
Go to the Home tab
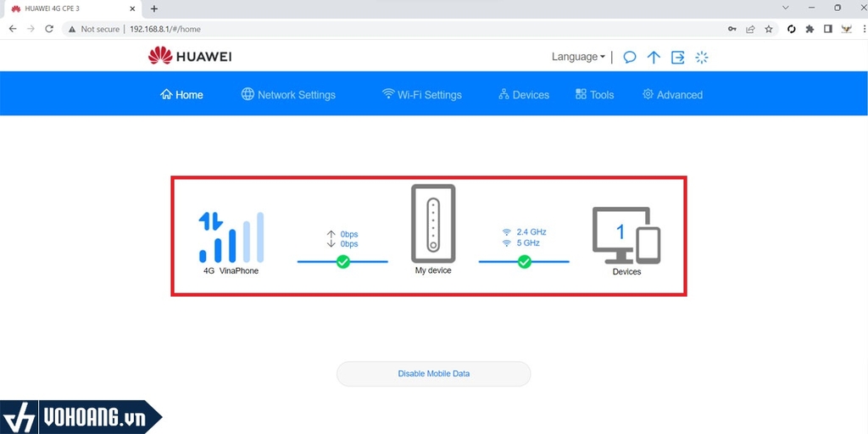click(x=181, y=95)
